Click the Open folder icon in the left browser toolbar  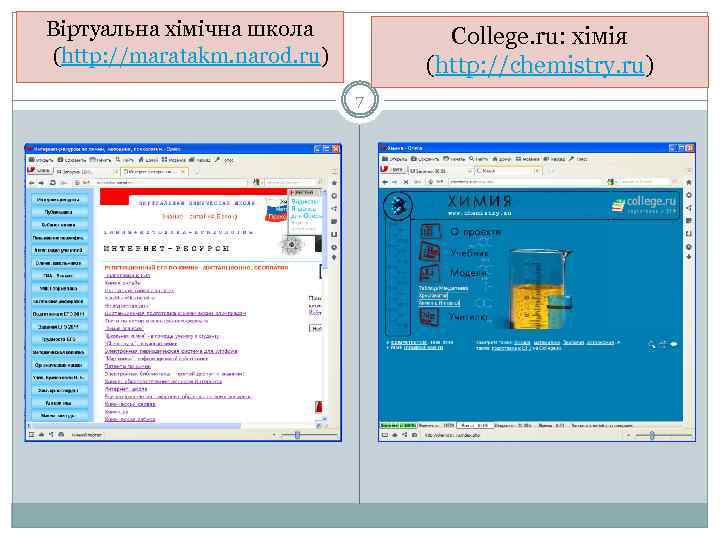tap(32, 160)
